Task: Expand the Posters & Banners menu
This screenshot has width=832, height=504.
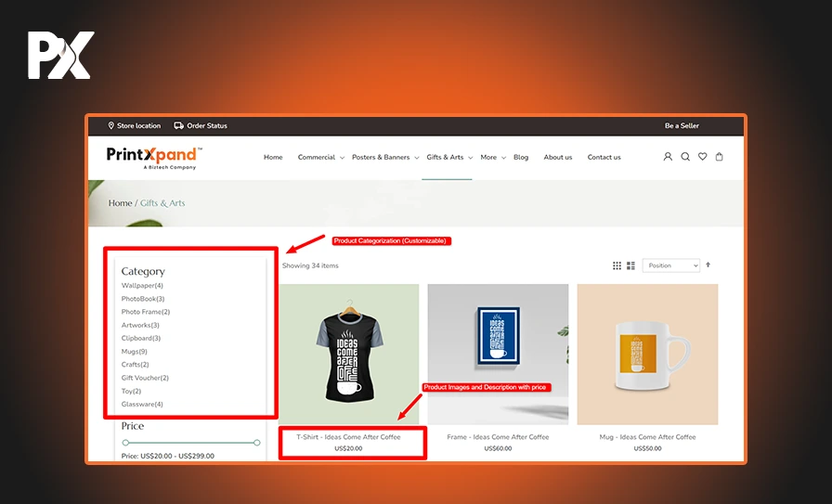Action: coord(385,157)
